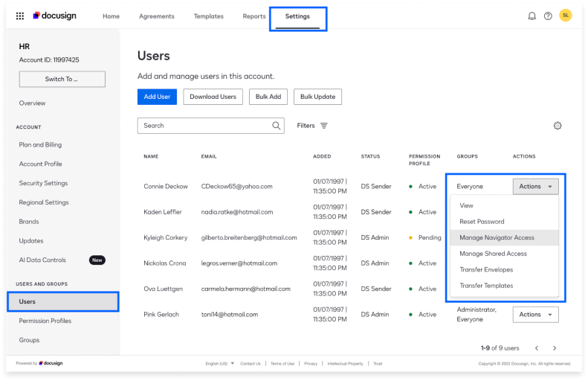Toggle Actions dropdown for Connie Deckow

point(535,187)
